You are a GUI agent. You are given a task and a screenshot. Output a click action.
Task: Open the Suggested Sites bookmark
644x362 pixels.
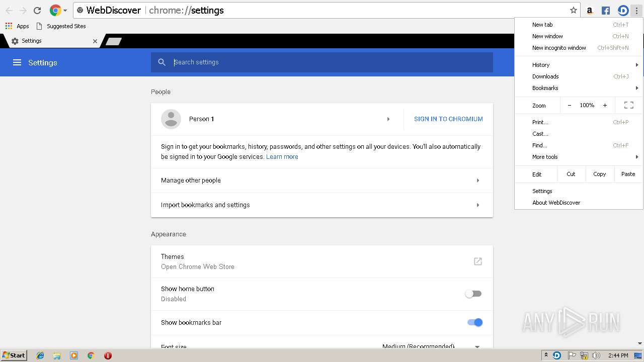tap(61, 26)
